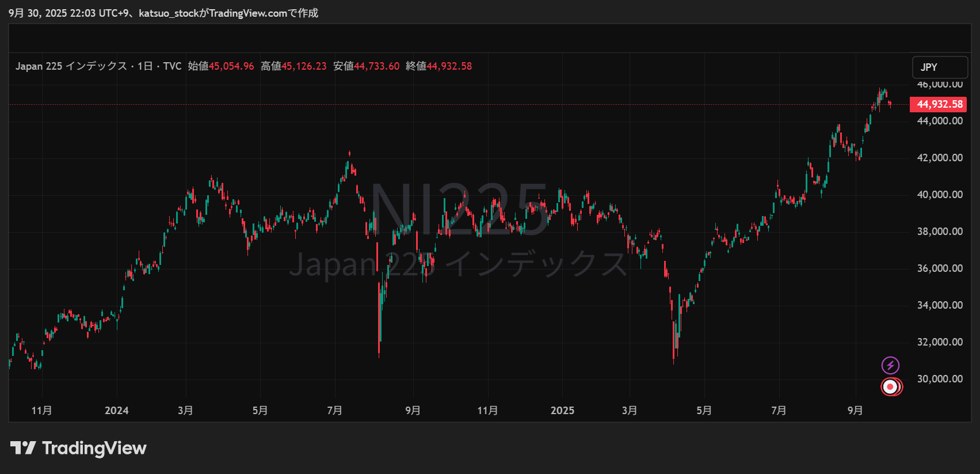
Task: Click the 2024 label on time axis
Action: tap(116, 410)
